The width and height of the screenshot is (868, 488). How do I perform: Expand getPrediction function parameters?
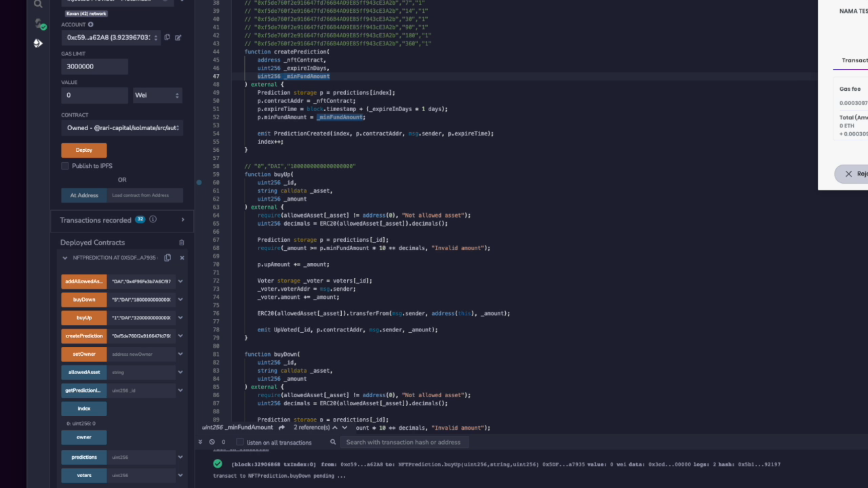coord(180,390)
